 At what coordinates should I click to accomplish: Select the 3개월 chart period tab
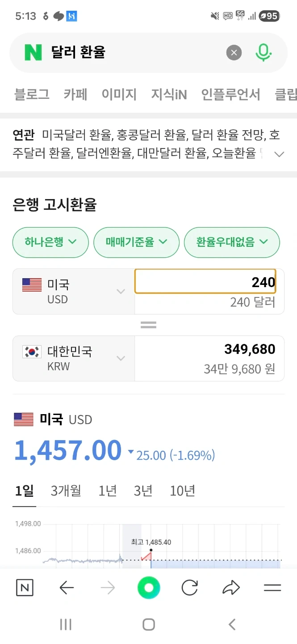(67, 491)
